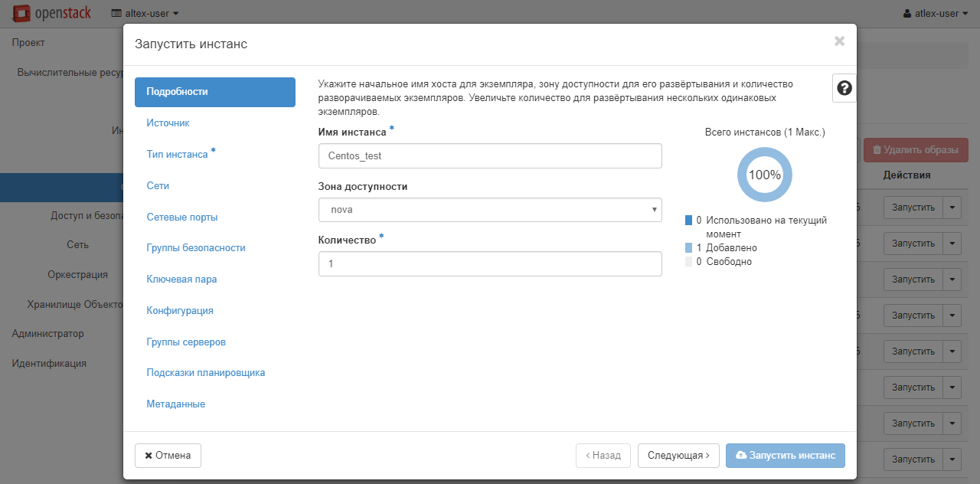Open the atlex-user account menu

[935, 13]
